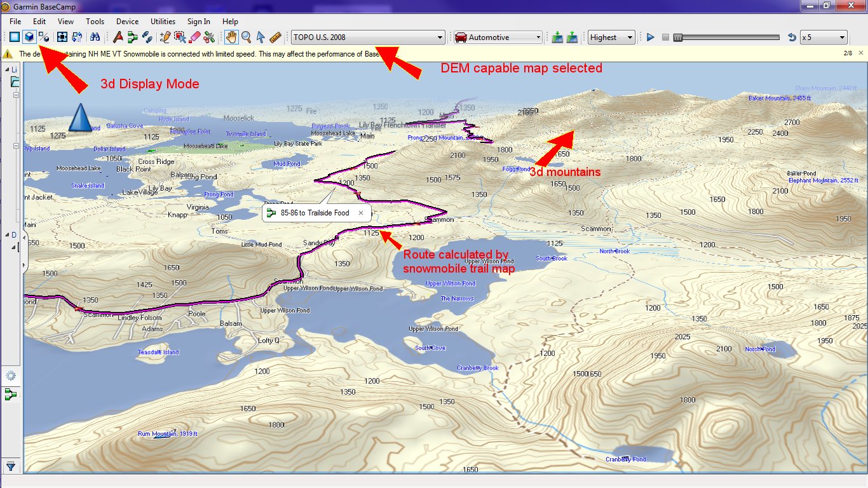Screen dimensions: 868x488
Task: Click the Teasdale Island label
Action: pyautogui.click(x=158, y=352)
